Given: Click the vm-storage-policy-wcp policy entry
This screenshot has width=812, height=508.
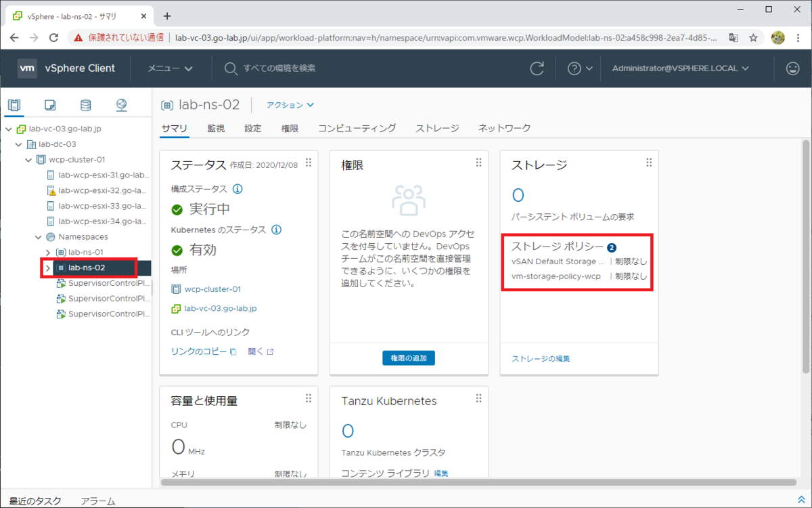Looking at the screenshot, I should (x=556, y=276).
